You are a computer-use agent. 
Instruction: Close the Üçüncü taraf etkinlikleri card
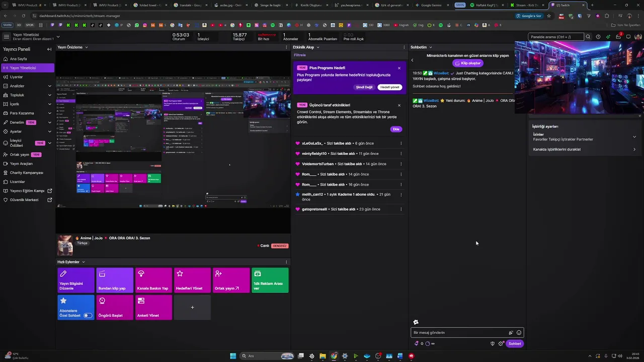399,105
